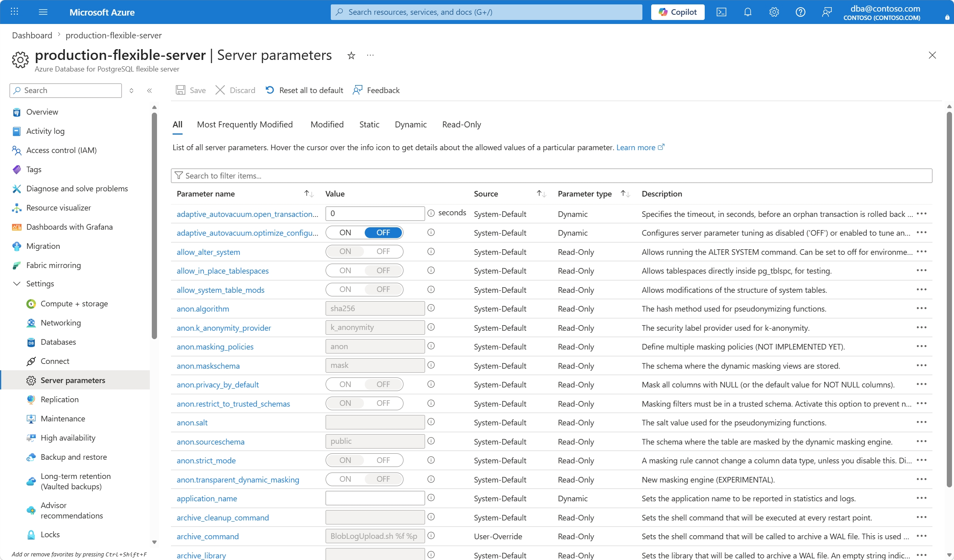Switch to the Modified tab
Viewport: 954px width, 560px height.
(327, 125)
